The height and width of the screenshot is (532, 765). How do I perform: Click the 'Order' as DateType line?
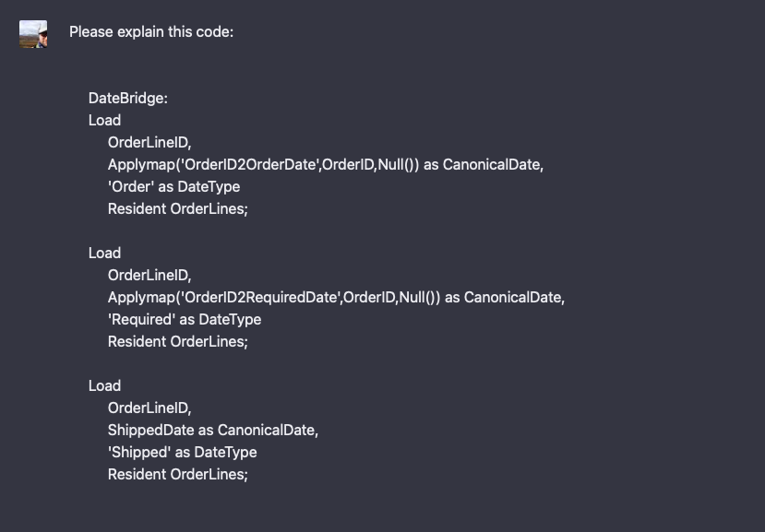(173, 187)
